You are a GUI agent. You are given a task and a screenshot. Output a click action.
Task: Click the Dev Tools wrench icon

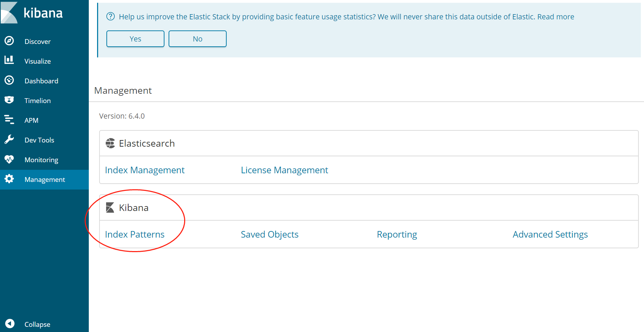9,139
